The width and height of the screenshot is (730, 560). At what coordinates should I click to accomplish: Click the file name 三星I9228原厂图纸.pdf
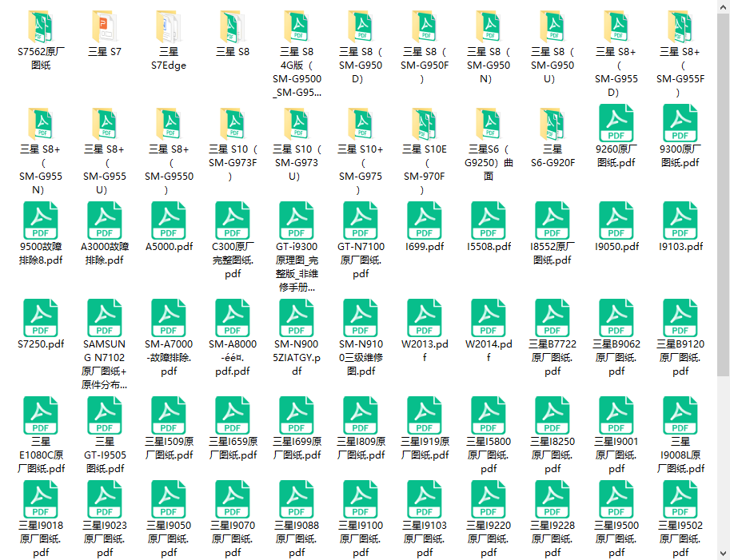[x=552, y=539]
